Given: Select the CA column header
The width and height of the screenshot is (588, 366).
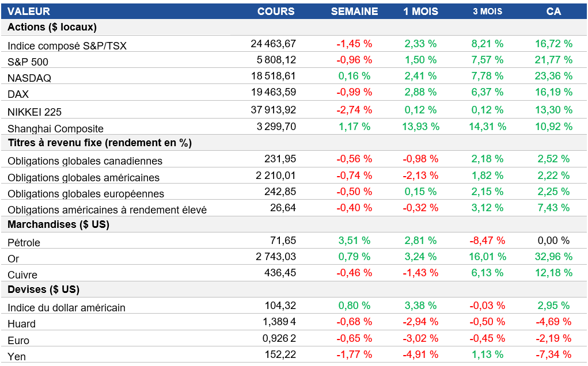Looking at the screenshot, I should (x=553, y=12).
